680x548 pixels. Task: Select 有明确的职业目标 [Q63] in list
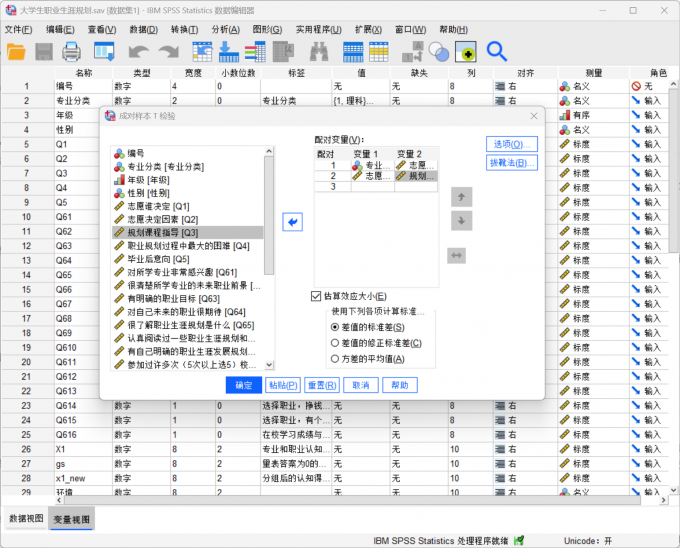[187, 299]
